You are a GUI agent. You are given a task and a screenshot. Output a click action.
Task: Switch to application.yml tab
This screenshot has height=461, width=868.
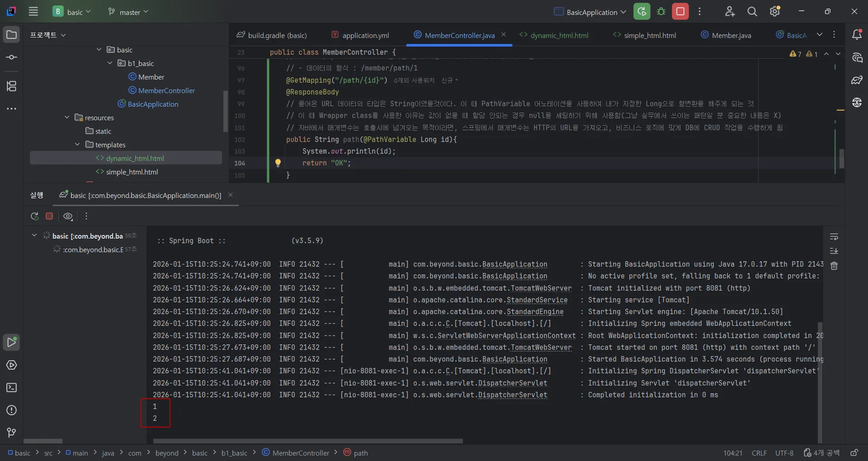click(x=360, y=35)
